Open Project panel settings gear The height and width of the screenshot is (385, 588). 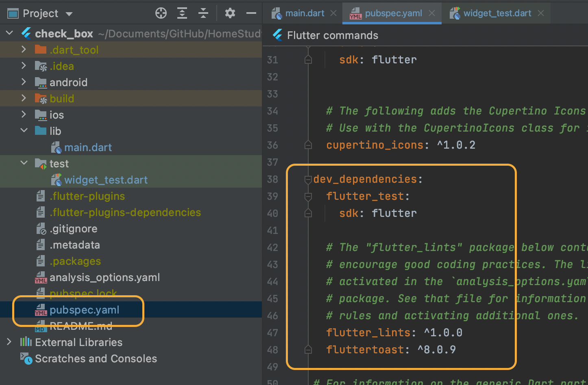pyautogui.click(x=230, y=13)
